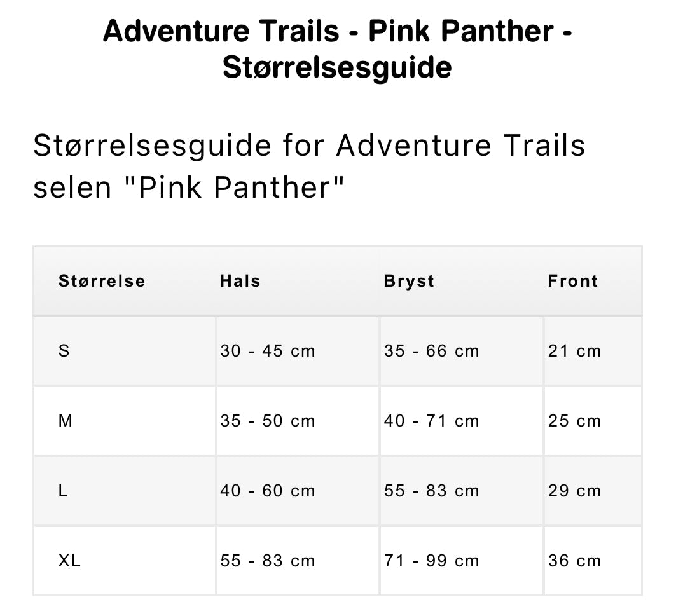
Task: Click front measurement 29 cm cell
Action: 574,491
